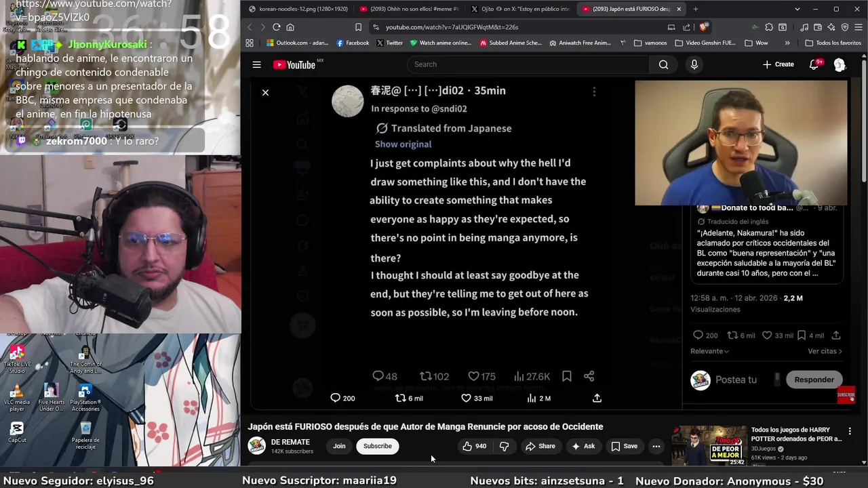Image resolution: width=868 pixels, height=488 pixels.
Task: Expand the 'Relevante' sort dropdown
Action: tap(709, 351)
